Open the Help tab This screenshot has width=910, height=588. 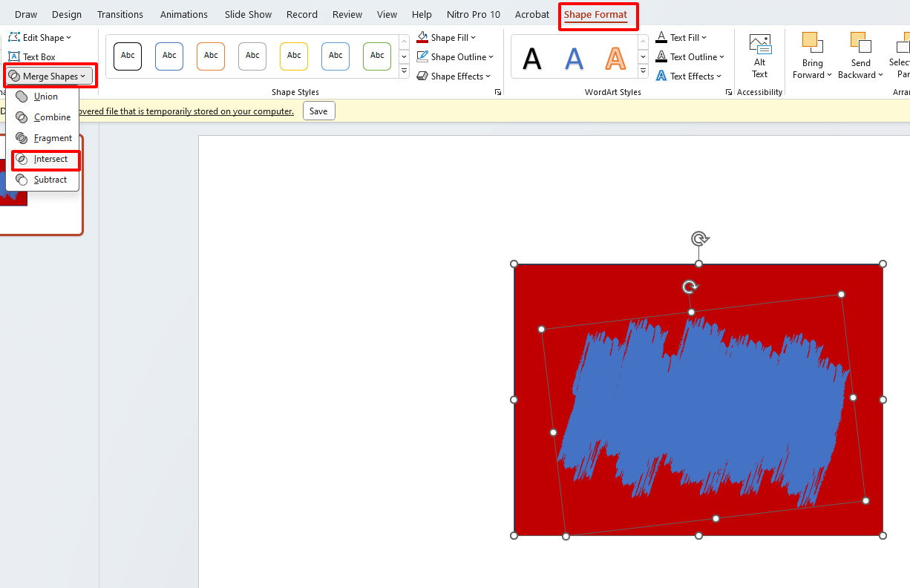coord(422,14)
